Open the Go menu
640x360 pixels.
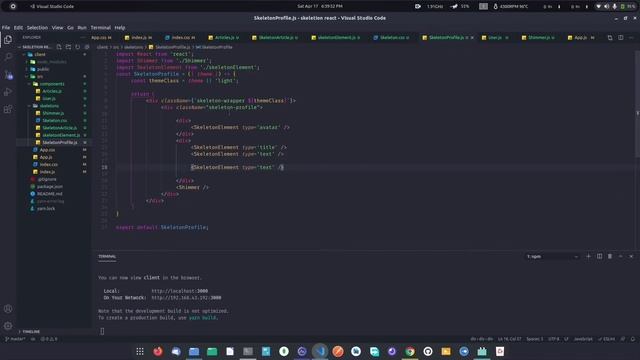click(70, 28)
